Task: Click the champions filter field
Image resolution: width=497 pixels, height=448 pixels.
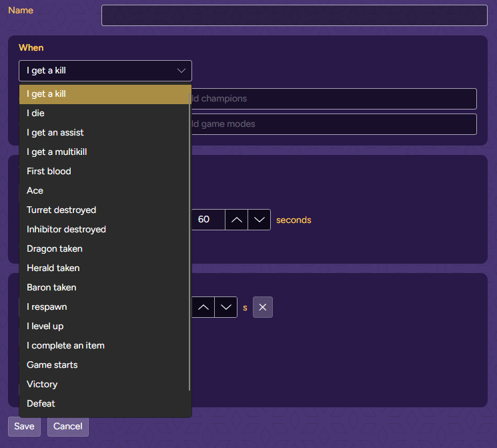Action: pyautogui.click(x=334, y=99)
